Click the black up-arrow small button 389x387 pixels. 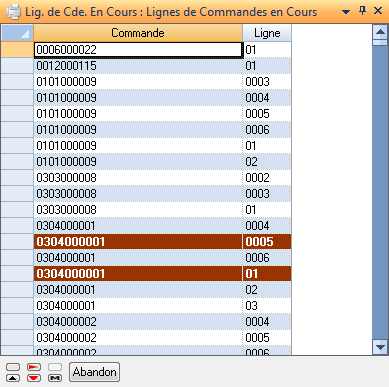point(13,378)
